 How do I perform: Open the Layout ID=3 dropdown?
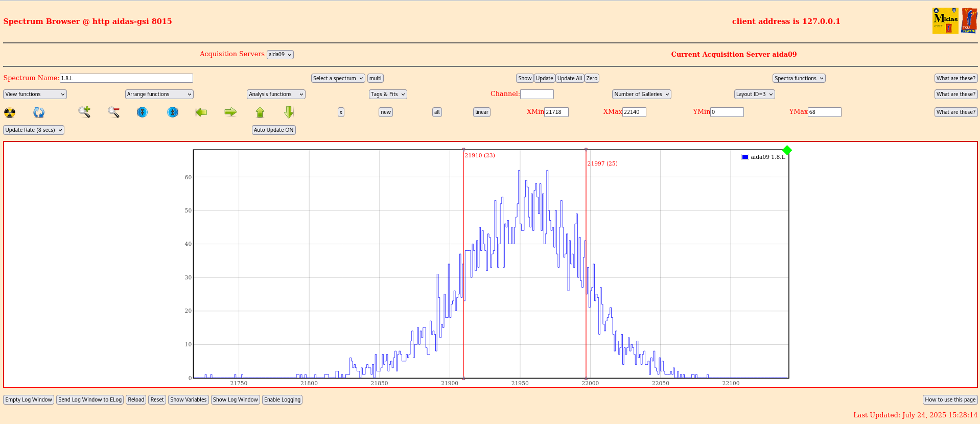[x=754, y=94]
